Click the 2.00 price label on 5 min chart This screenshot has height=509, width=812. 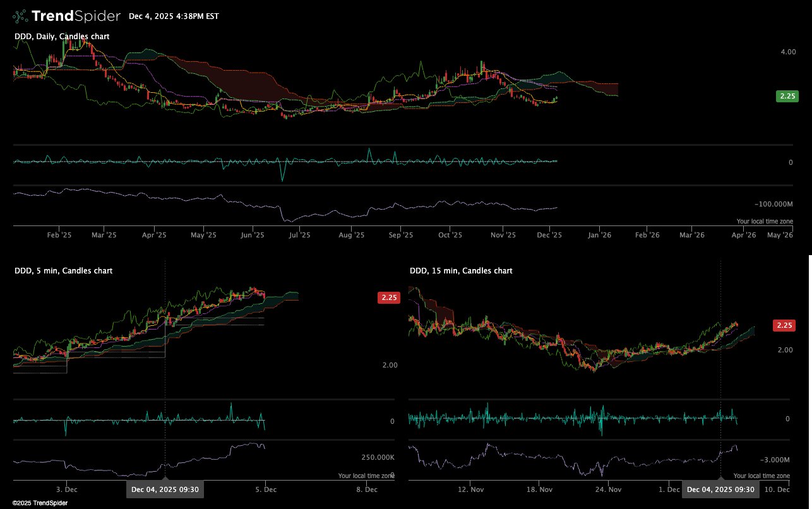pyautogui.click(x=390, y=366)
